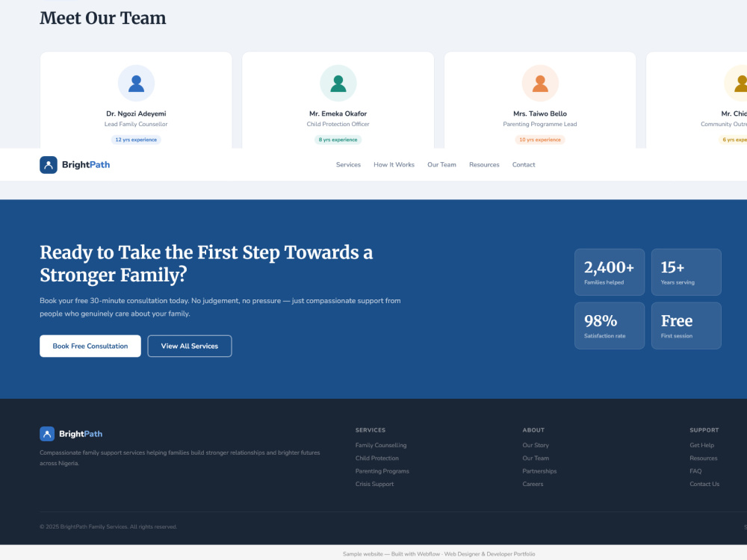Click the SUPPORT footer column heading
The image size is (747, 560).
tap(704, 430)
